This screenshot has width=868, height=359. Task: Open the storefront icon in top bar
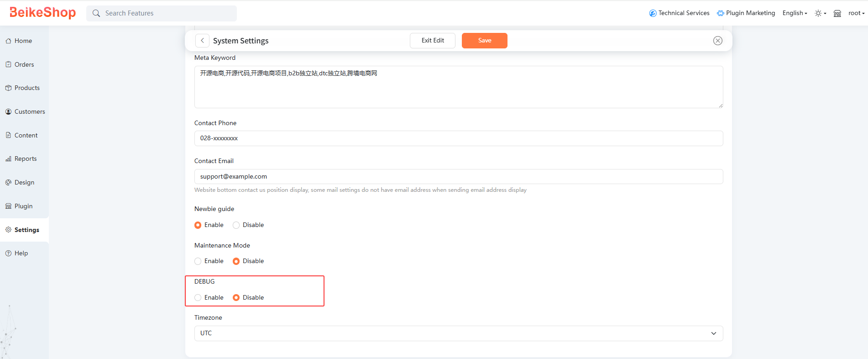click(x=837, y=13)
